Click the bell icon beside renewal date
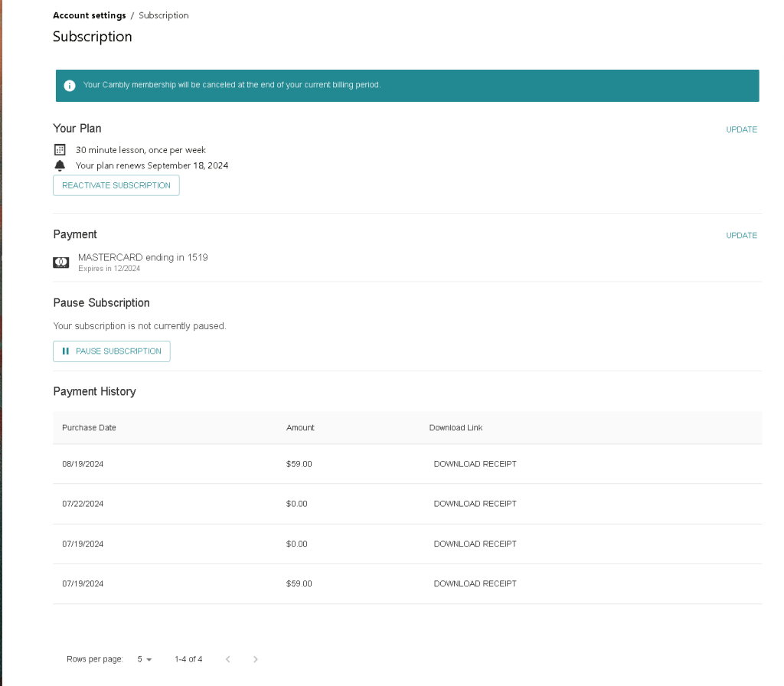The width and height of the screenshot is (784, 686). click(60, 165)
